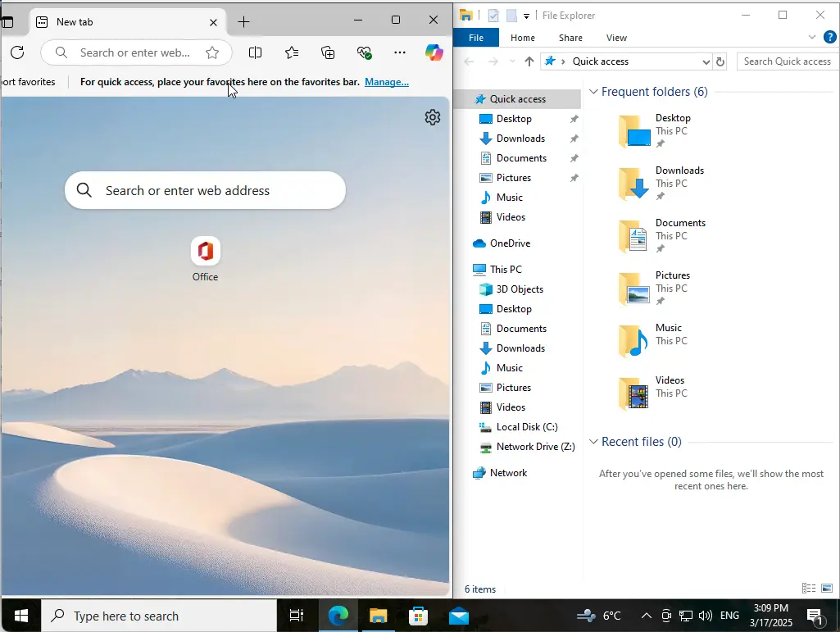The height and width of the screenshot is (632, 840).
Task: Click New folder icon in Explorer title bar
Action: click(x=511, y=16)
